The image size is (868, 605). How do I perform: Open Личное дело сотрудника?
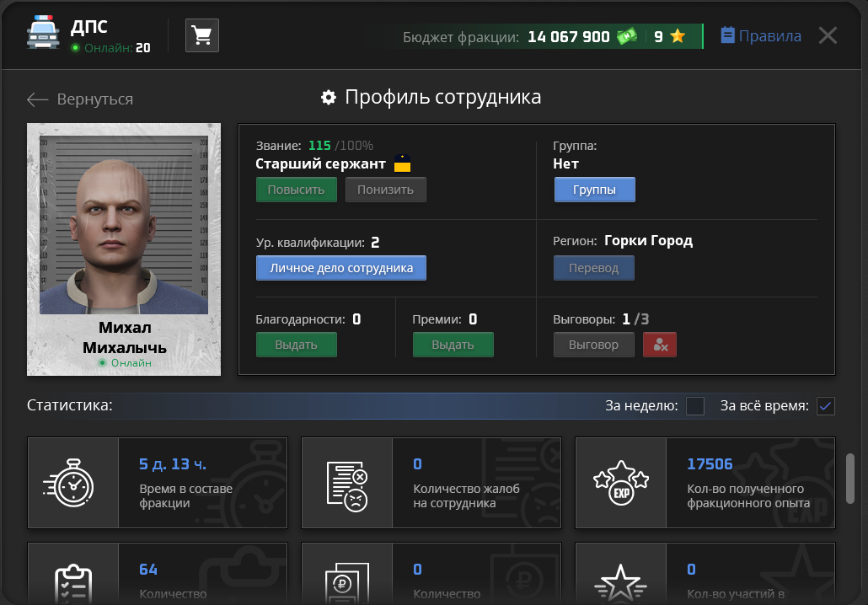pos(340,267)
